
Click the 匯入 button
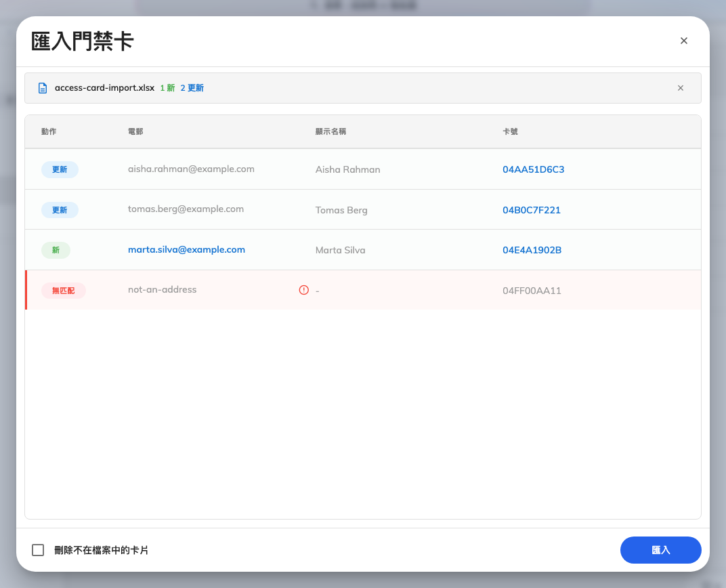click(x=661, y=550)
